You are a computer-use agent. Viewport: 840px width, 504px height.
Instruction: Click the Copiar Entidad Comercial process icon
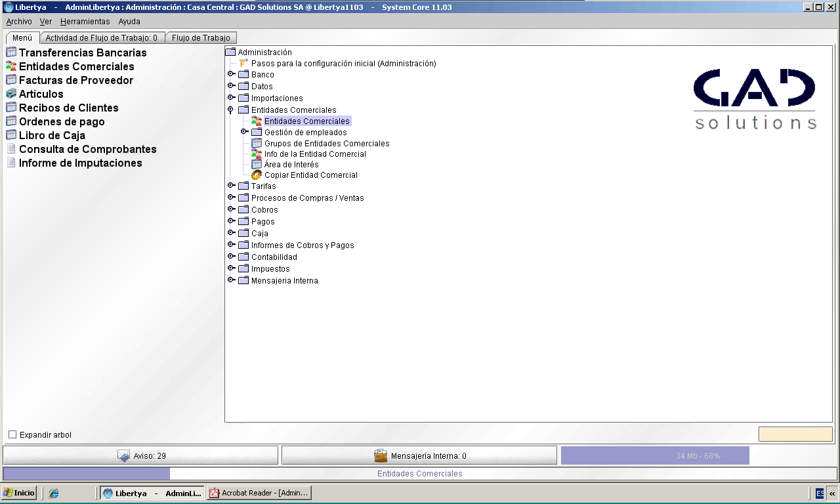tap(257, 175)
